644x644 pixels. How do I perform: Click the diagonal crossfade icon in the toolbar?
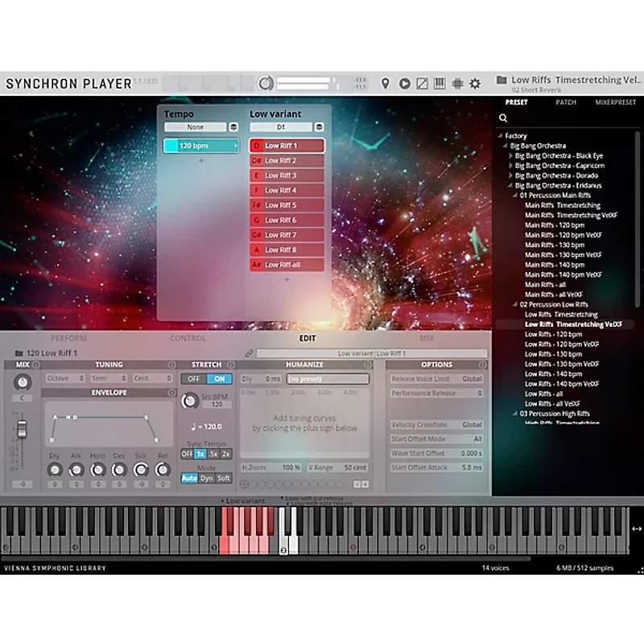[422, 83]
